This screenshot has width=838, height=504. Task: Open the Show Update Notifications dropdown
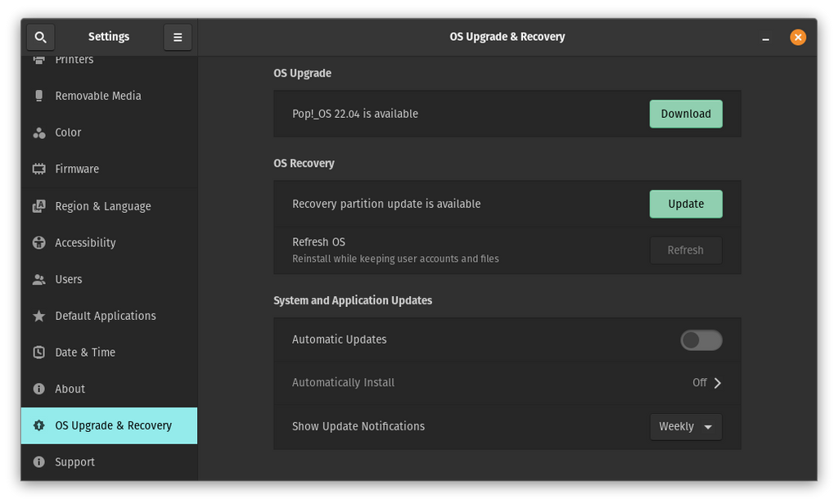pyautogui.click(x=686, y=426)
